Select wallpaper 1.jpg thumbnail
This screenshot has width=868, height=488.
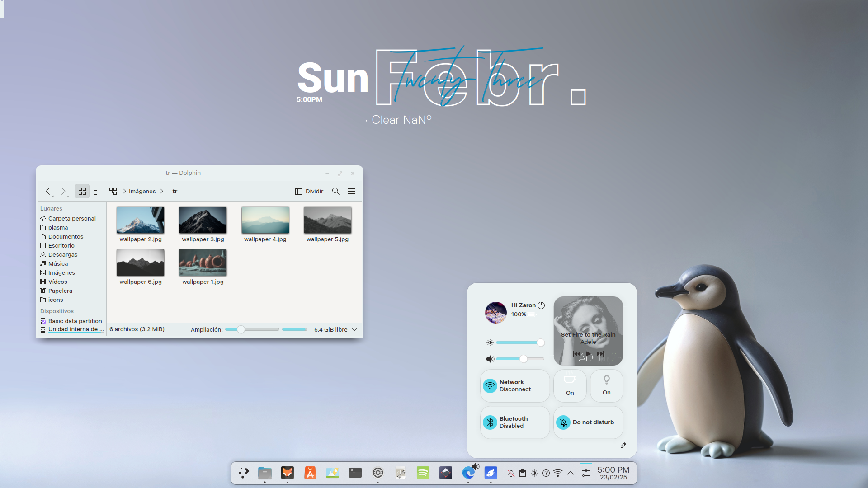(203, 263)
